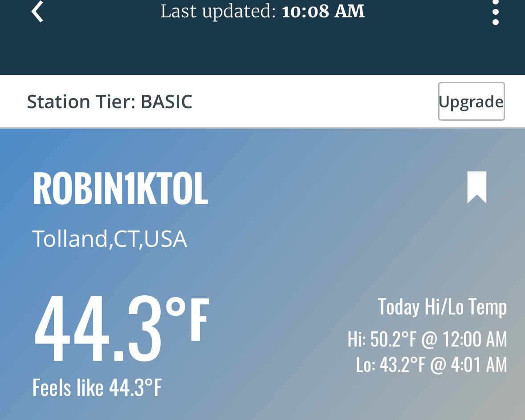
Task: Tap the Tolland,CT,USA location text
Action: tap(110, 238)
